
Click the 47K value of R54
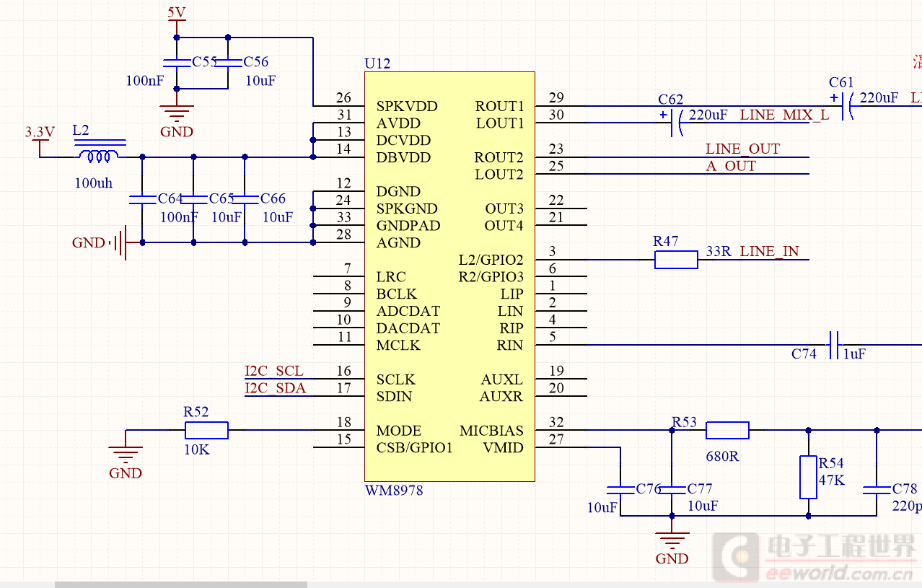click(831, 480)
